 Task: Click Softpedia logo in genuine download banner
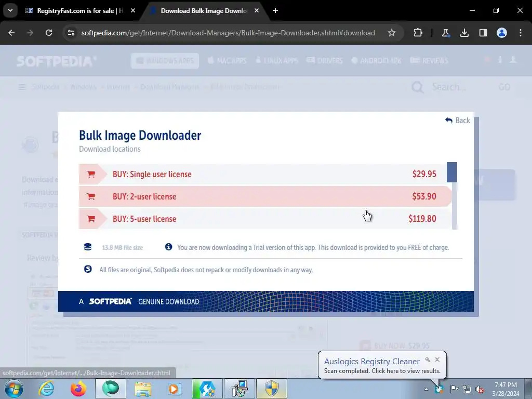110,301
